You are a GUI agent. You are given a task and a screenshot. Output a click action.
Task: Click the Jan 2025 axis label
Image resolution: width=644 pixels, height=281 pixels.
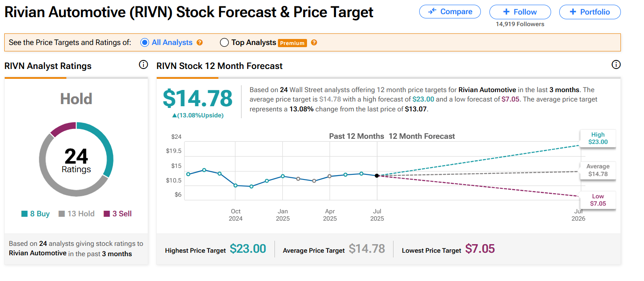pyautogui.click(x=283, y=215)
